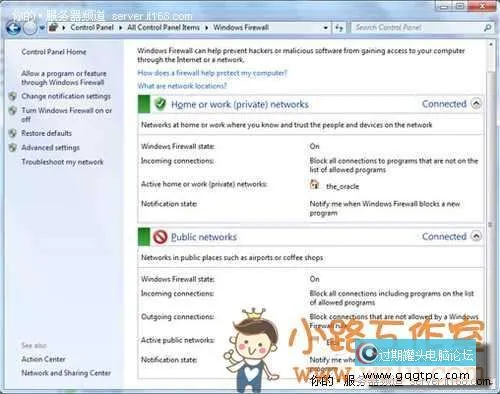Minimize the Windows Firewall window
Viewport: 500px width, 394px height.
(444, 6)
